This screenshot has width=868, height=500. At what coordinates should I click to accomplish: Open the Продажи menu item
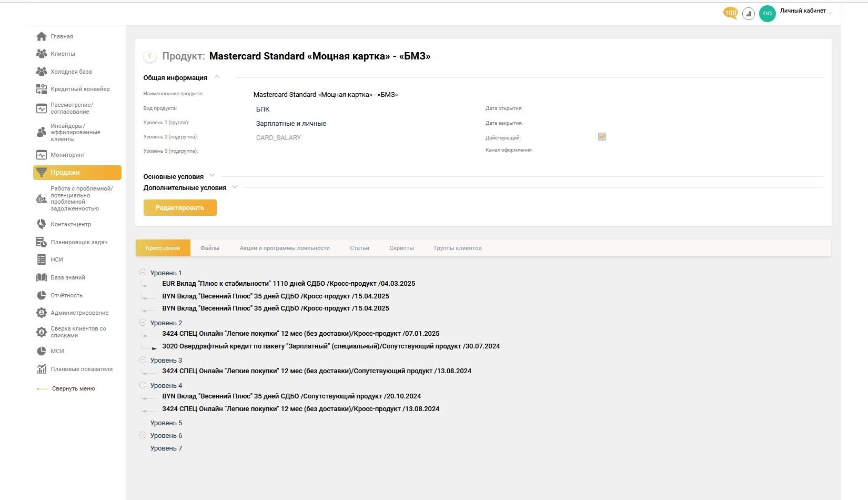pos(77,173)
